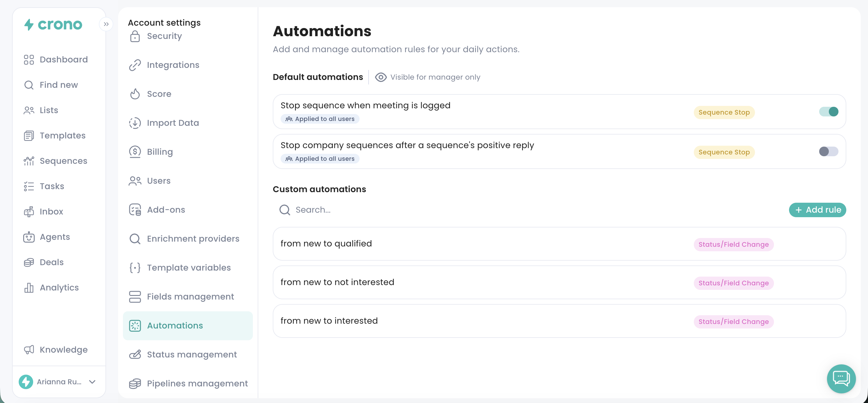Screen dimensions: 868x403
Task: Click the Template variables braces icon
Action: click(135, 268)
